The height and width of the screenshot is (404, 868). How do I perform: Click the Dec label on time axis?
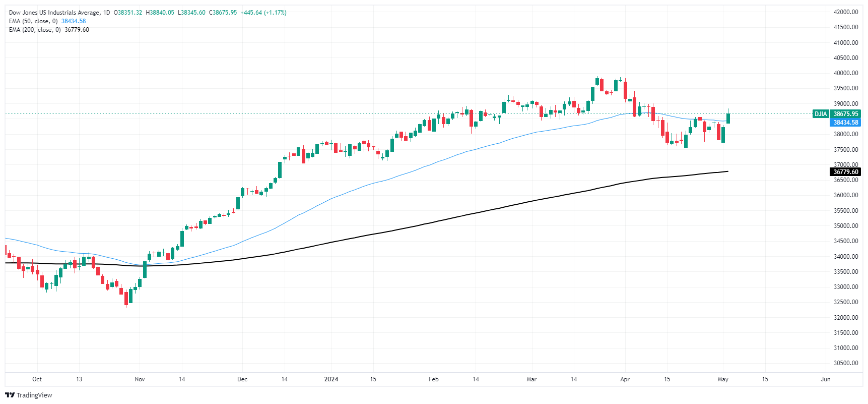pyautogui.click(x=242, y=379)
